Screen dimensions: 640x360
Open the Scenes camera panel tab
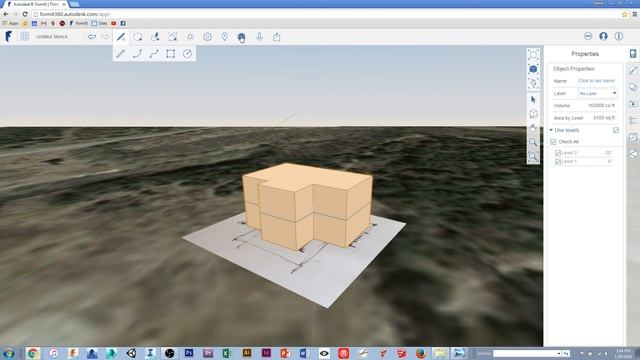(633, 104)
